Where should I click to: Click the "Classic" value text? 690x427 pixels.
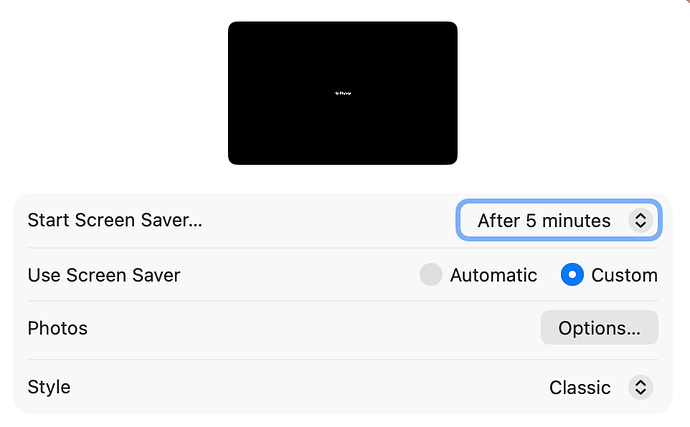pos(580,387)
